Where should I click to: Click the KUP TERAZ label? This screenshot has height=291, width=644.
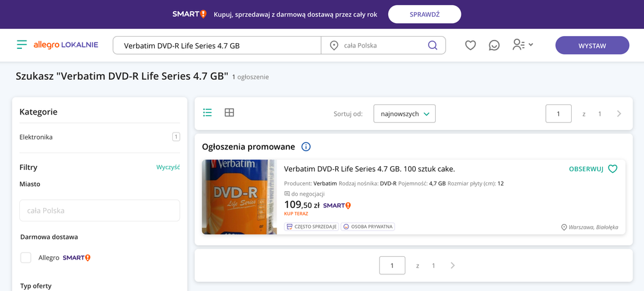coord(296,214)
